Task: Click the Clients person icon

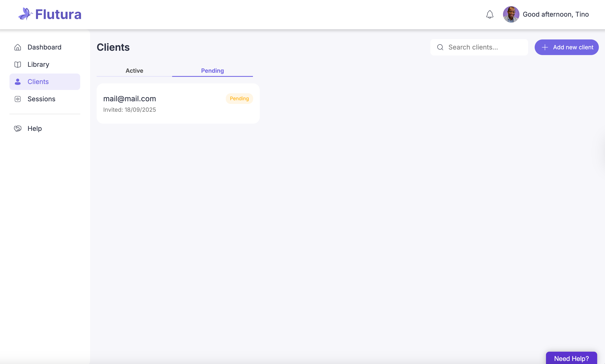Action: point(18,82)
